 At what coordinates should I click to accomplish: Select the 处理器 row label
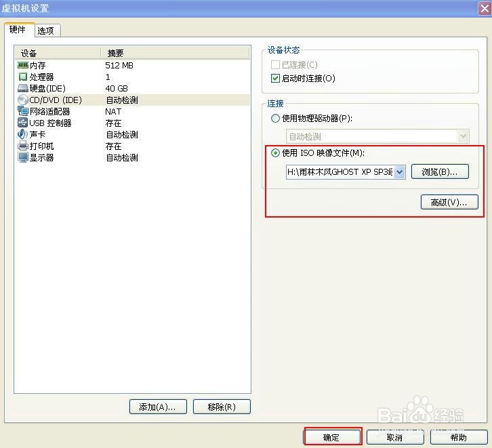41,77
